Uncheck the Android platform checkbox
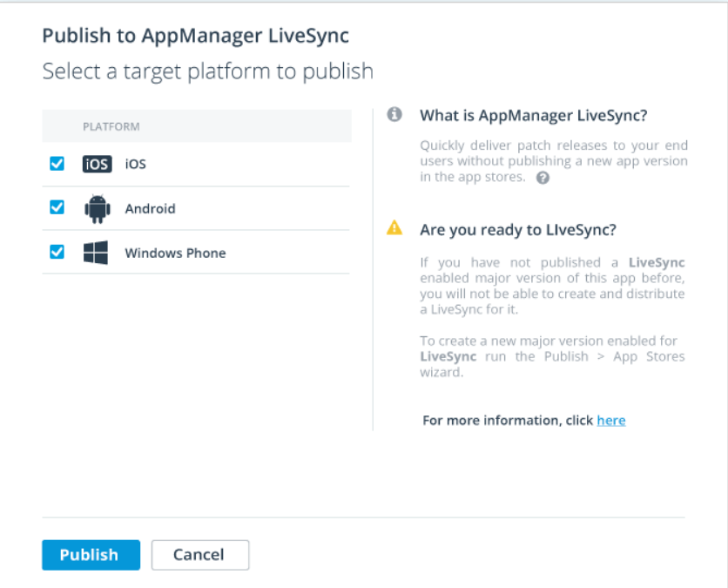Viewport: 728px width, 588px height. click(x=57, y=207)
